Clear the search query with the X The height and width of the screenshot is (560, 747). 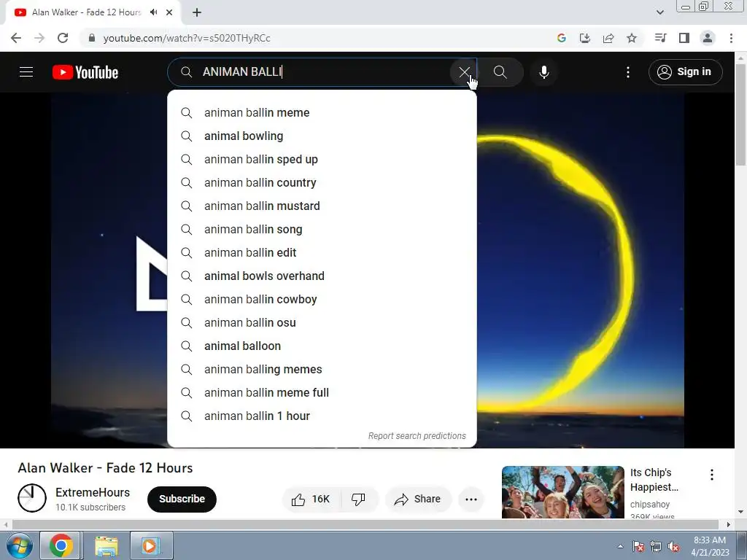pos(464,72)
